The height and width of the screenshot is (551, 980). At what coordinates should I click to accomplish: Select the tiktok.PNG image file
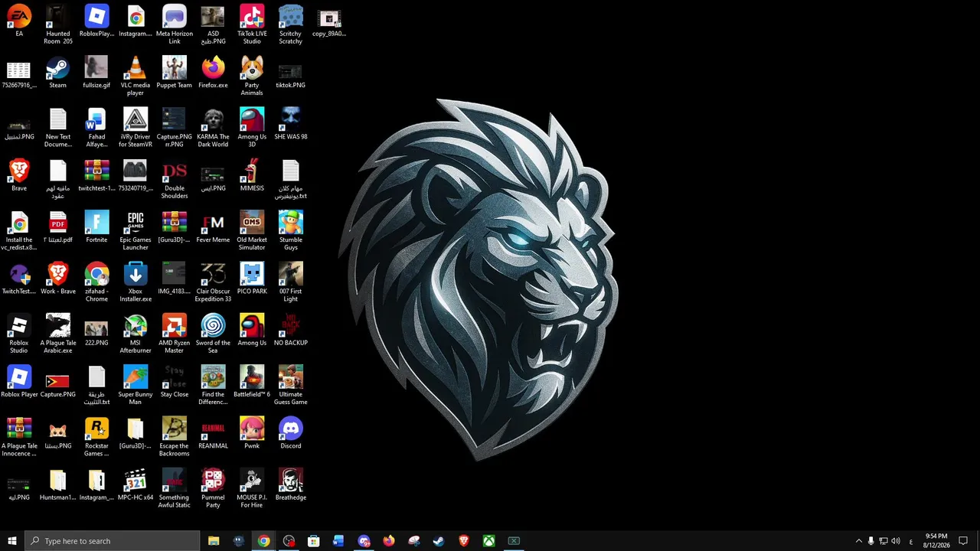pyautogui.click(x=291, y=72)
